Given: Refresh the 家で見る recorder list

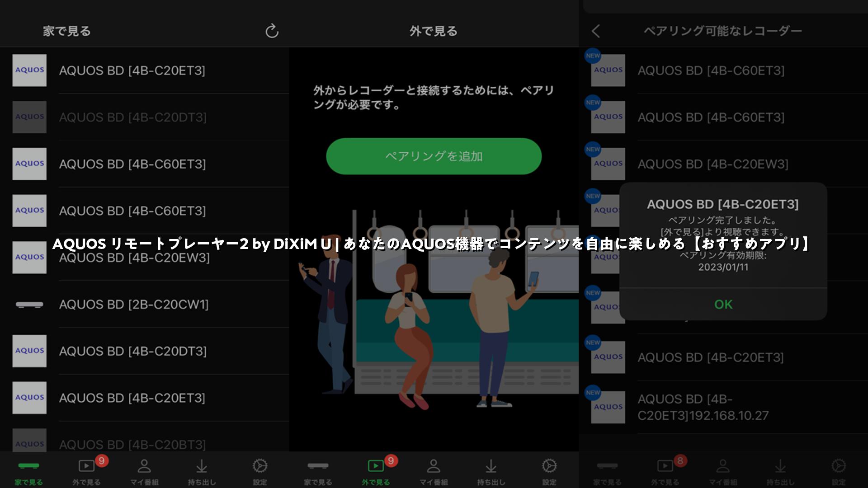Looking at the screenshot, I should [x=272, y=31].
